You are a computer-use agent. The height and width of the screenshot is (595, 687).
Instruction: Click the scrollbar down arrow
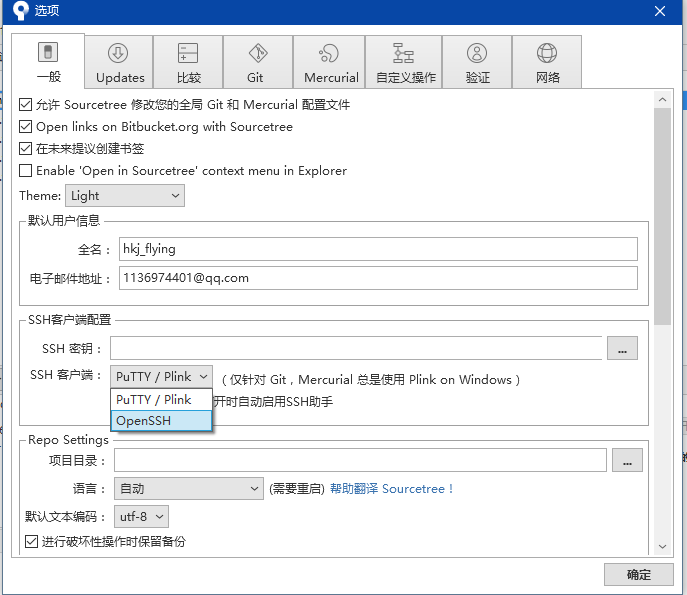click(x=662, y=546)
